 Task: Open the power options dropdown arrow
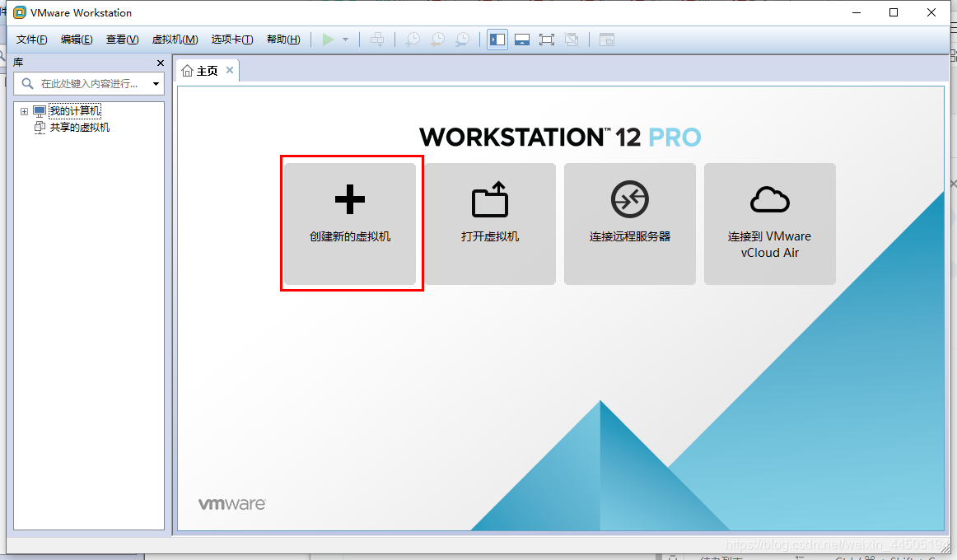click(x=345, y=40)
